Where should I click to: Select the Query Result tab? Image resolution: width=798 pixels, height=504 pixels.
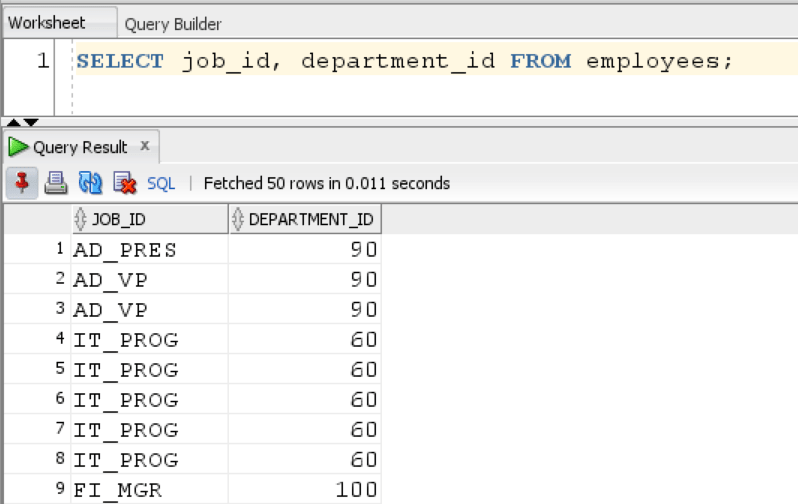point(80,147)
